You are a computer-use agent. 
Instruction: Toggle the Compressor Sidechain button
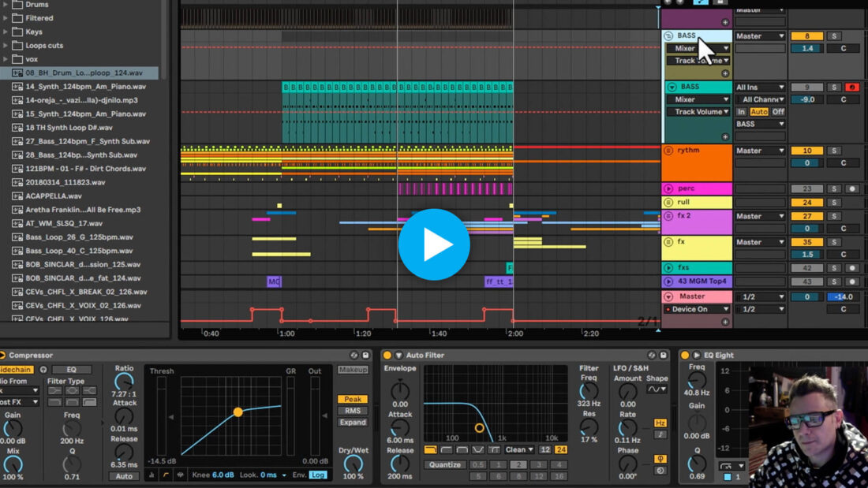(x=16, y=369)
